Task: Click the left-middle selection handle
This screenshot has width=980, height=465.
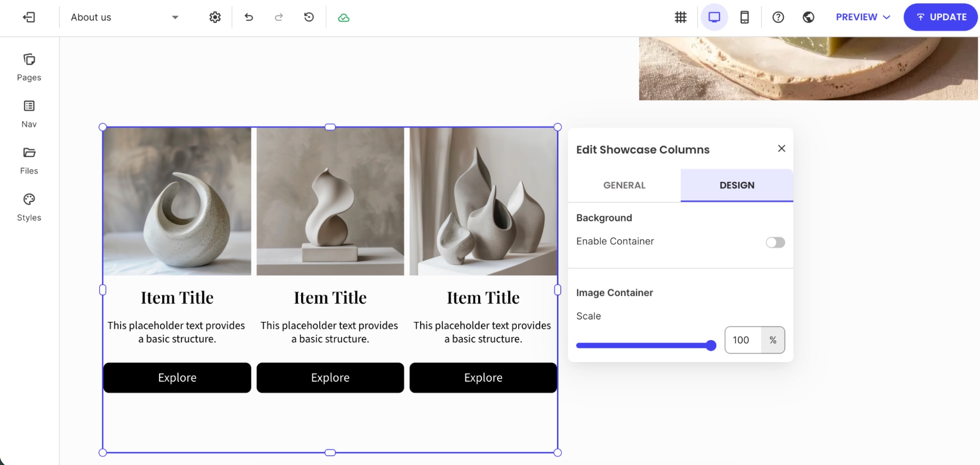Action: [102, 290]
